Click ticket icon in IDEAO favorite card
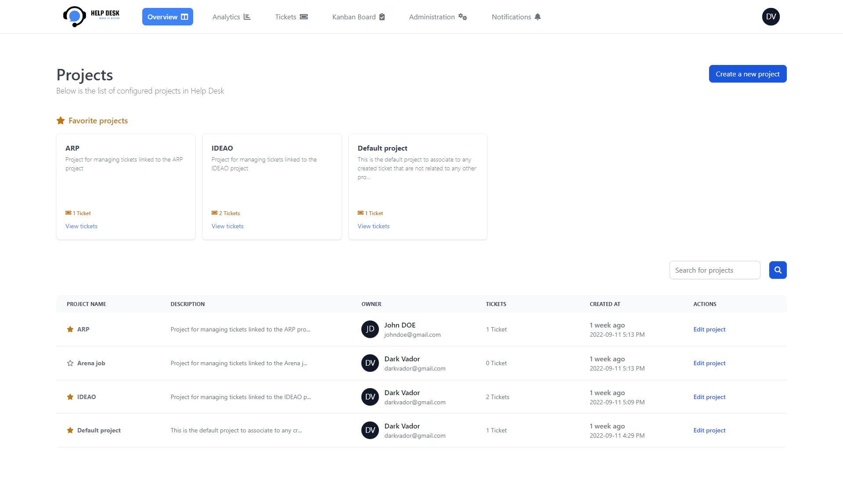This screenshot has height=504, width=843. pyautogui.click(x=214, y=213)
